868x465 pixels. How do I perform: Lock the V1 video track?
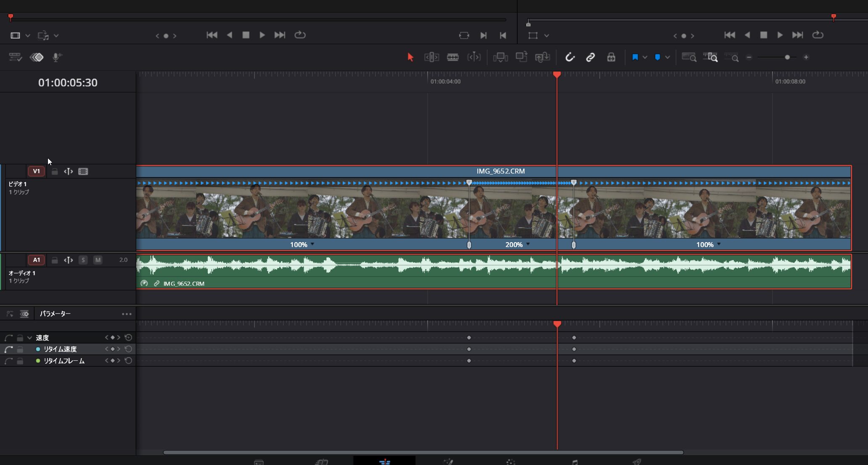click(55, 172)
